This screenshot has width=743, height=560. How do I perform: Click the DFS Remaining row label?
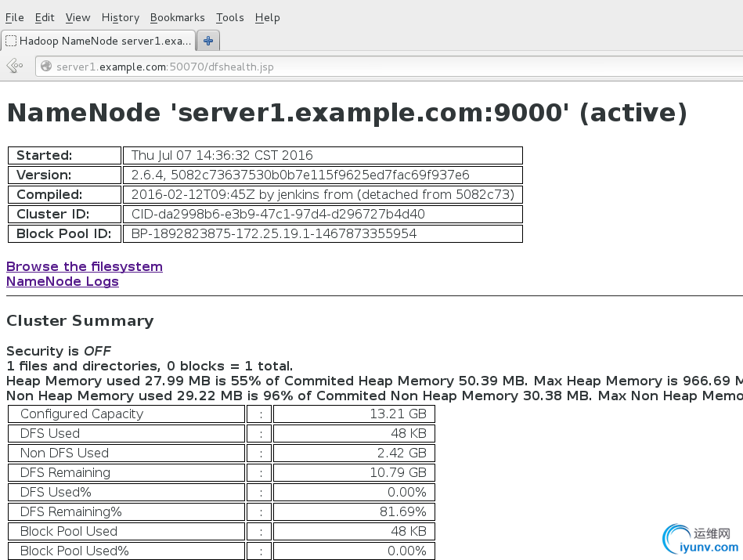127,473
